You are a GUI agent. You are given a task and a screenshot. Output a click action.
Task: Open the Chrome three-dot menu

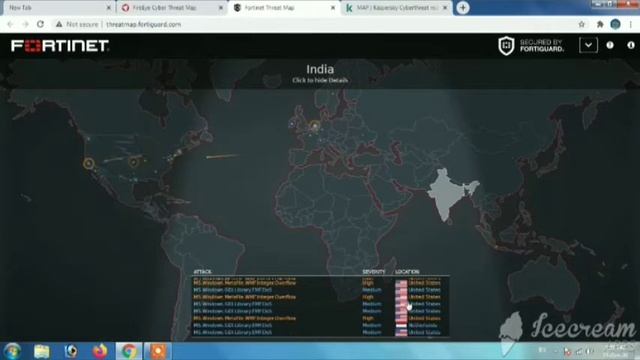point(631,24)
